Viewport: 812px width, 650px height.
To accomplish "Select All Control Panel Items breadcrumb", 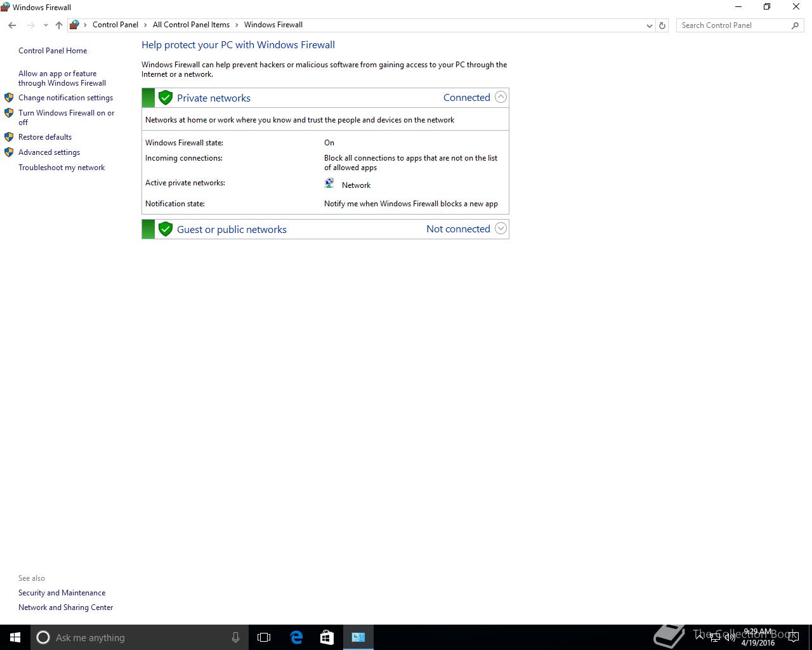I will [191, 25].
